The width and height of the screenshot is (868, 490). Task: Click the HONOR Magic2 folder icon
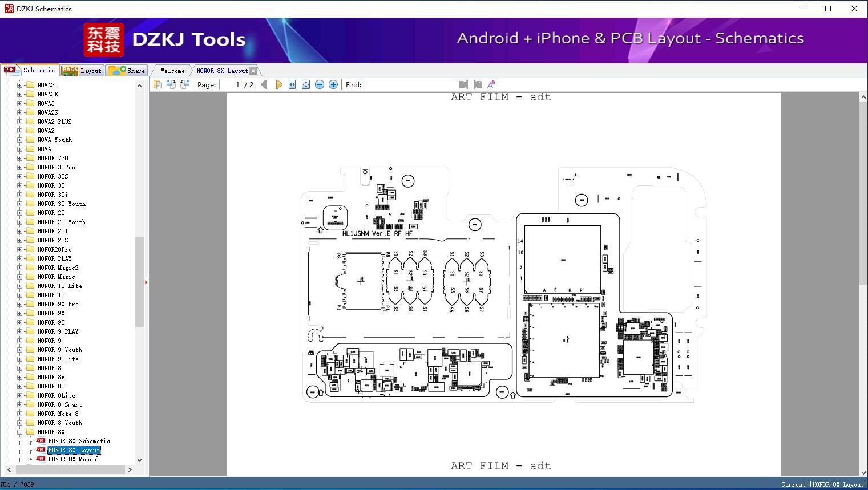coord(30,268)
